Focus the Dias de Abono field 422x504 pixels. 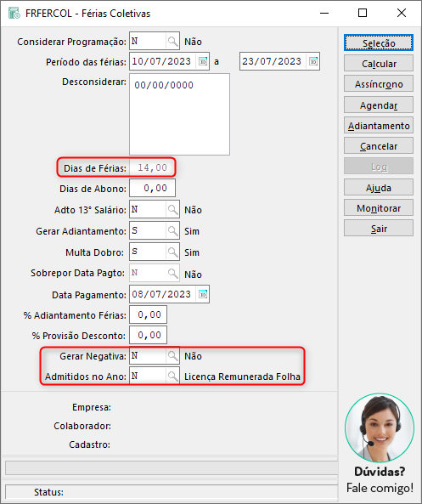(153, 188)
